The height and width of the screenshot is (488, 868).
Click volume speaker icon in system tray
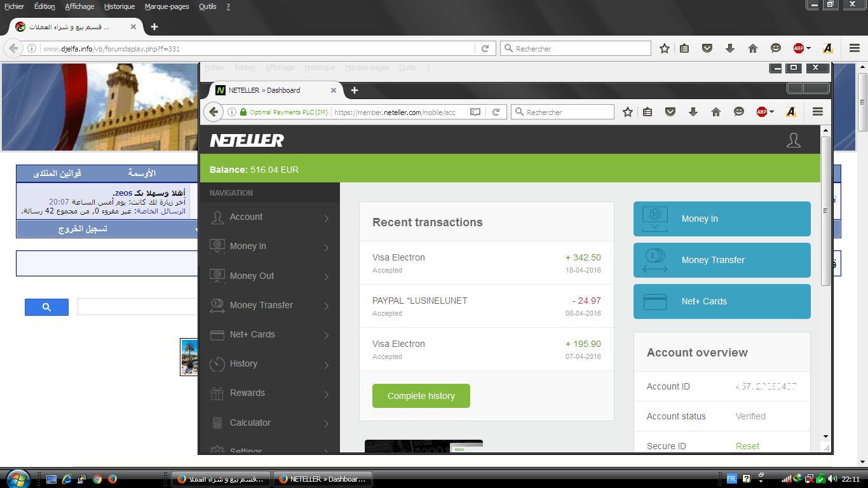coord(832,478)
